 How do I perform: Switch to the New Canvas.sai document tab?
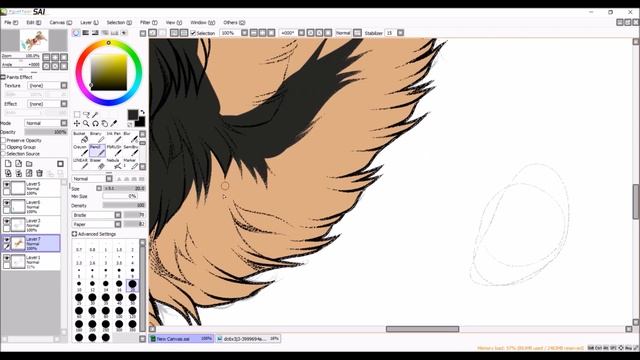pos(181,339)
